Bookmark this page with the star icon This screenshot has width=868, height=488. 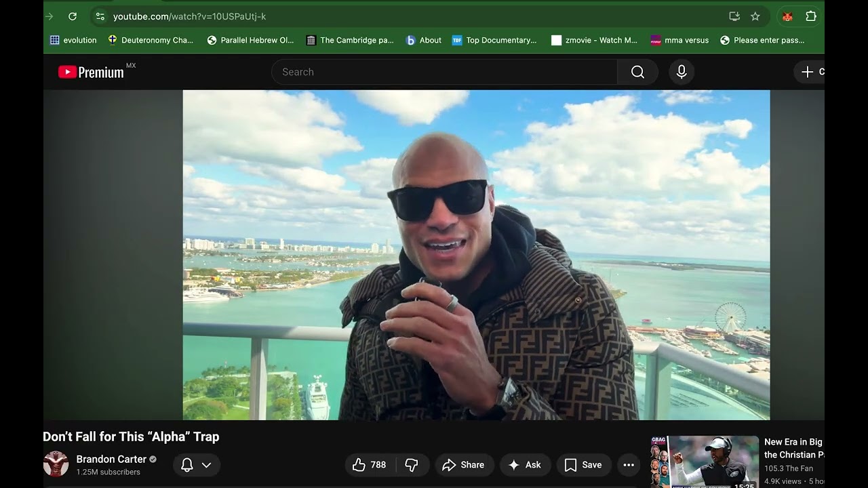(755, 16)
